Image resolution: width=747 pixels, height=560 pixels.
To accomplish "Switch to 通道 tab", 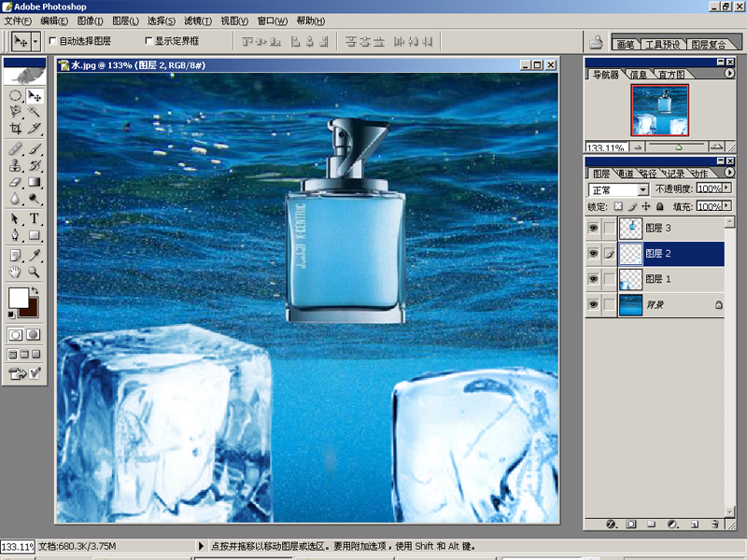I will coord(626,174).
